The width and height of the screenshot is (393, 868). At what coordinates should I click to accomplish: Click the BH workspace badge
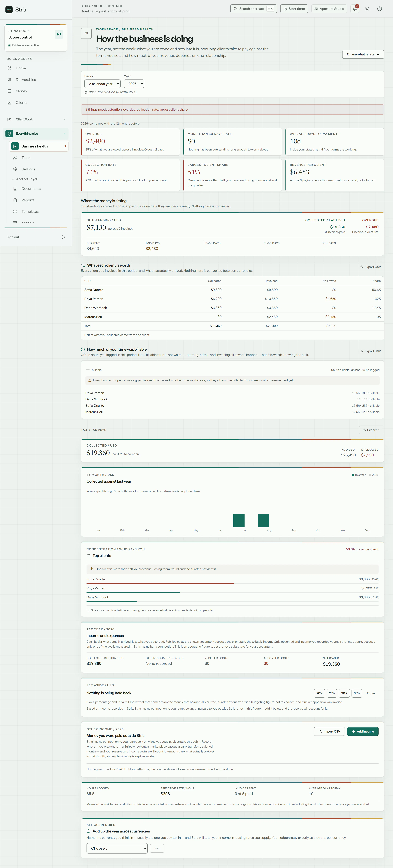pos(86,33)
